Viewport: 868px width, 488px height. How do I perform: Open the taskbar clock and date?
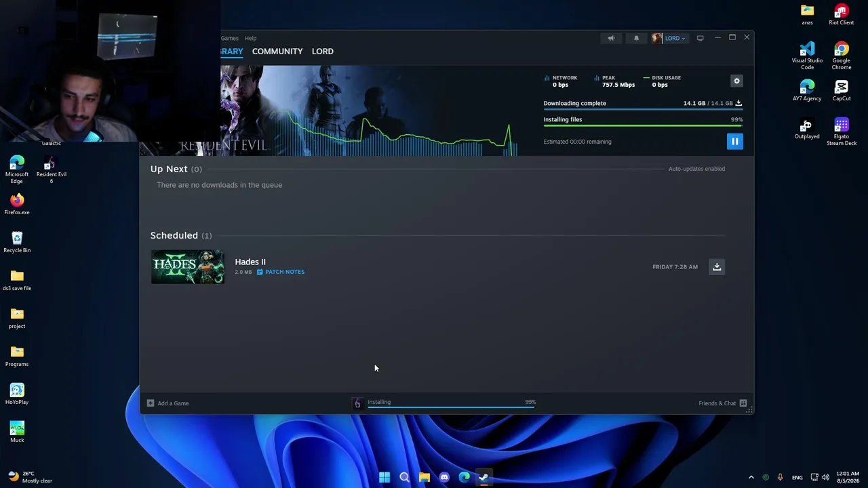click(848, 477)
